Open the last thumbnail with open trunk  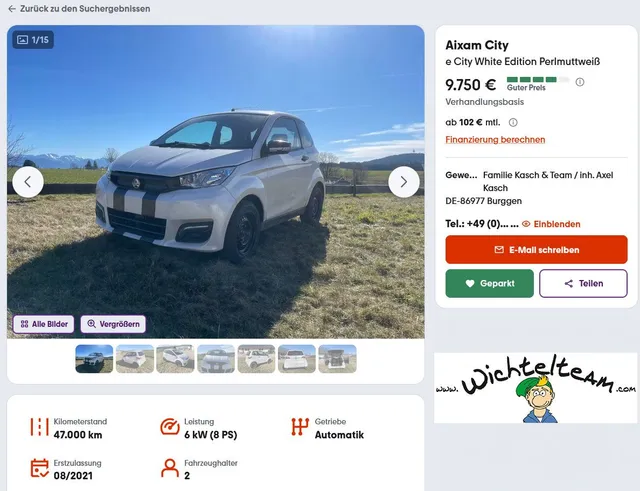coord(337,359)
